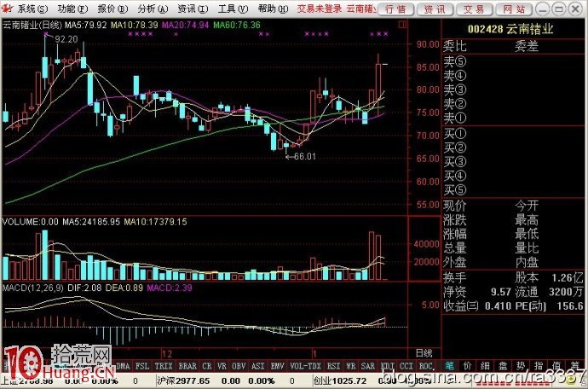Viewport: 588px width, 389px height.
Task: Click the 资讯 button in title bar
Action: point(435,9)
